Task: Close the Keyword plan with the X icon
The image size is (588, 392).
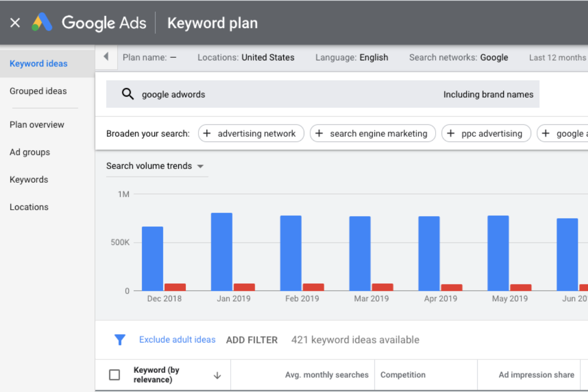Action: point(15,23)
